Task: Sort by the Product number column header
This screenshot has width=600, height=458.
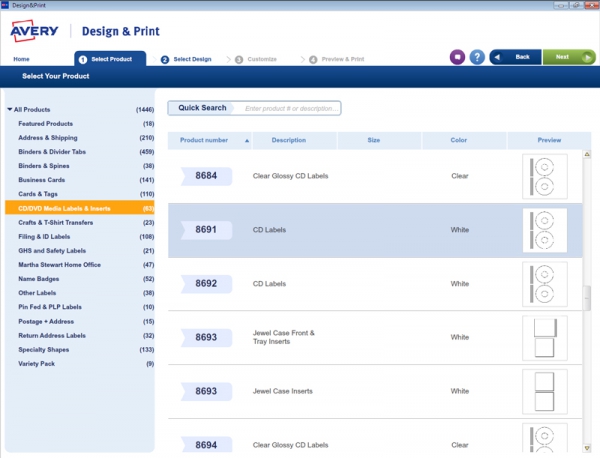Action: [209, 140]
